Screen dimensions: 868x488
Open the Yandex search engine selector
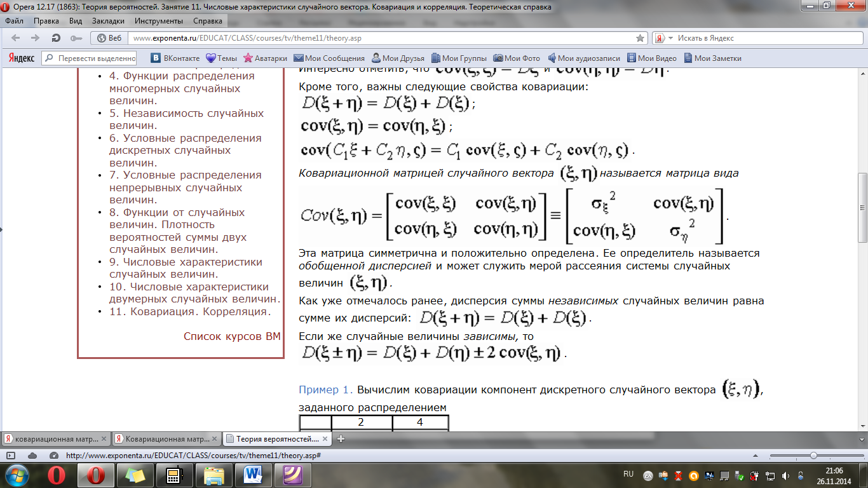coord(665,38)
